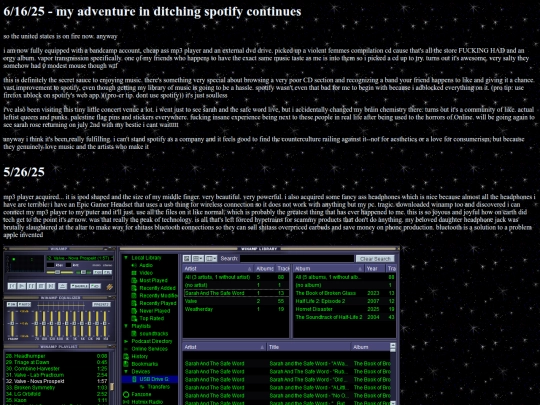Click the Winamp playlist scrollbar thumb
Viewport: 540px width, 405px height.
pyautogui.click(x=112, y=386)
